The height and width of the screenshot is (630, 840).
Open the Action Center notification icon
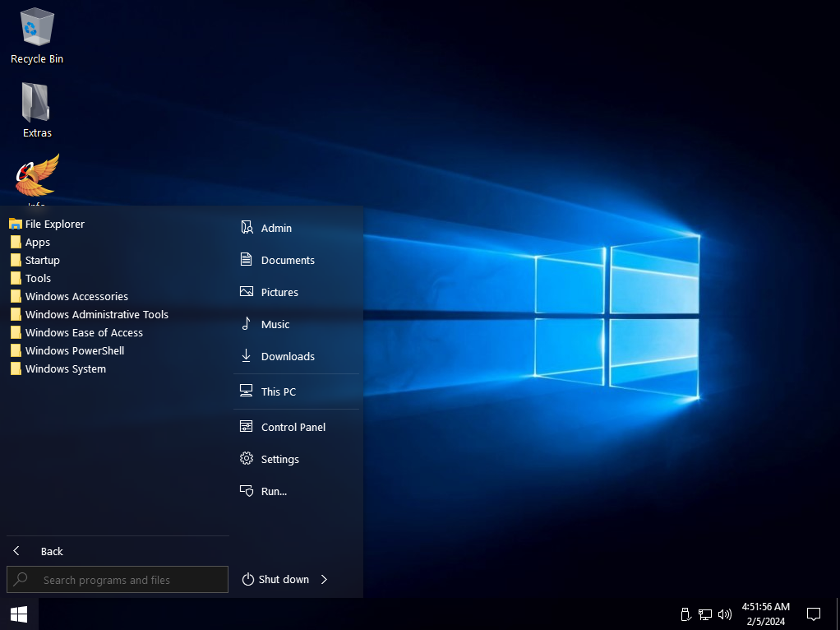coord(814,614)
